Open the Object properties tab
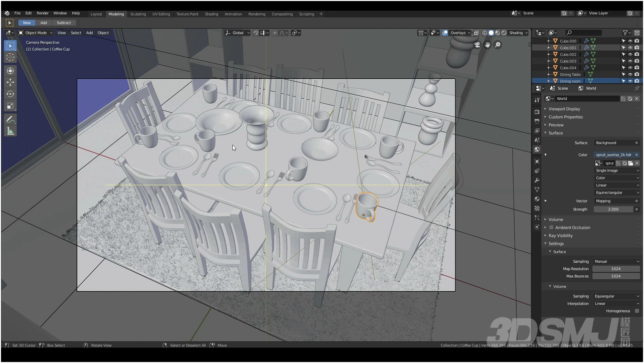Screen dimensions: 644x363 click(537, 161)
